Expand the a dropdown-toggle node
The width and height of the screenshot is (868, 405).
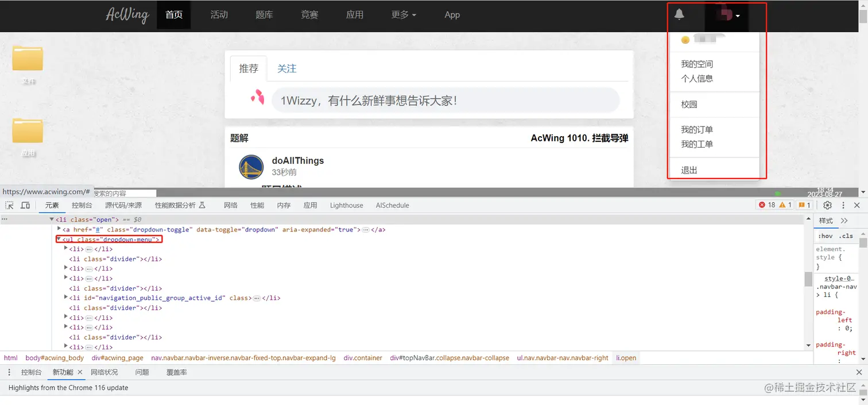point(59,229)
